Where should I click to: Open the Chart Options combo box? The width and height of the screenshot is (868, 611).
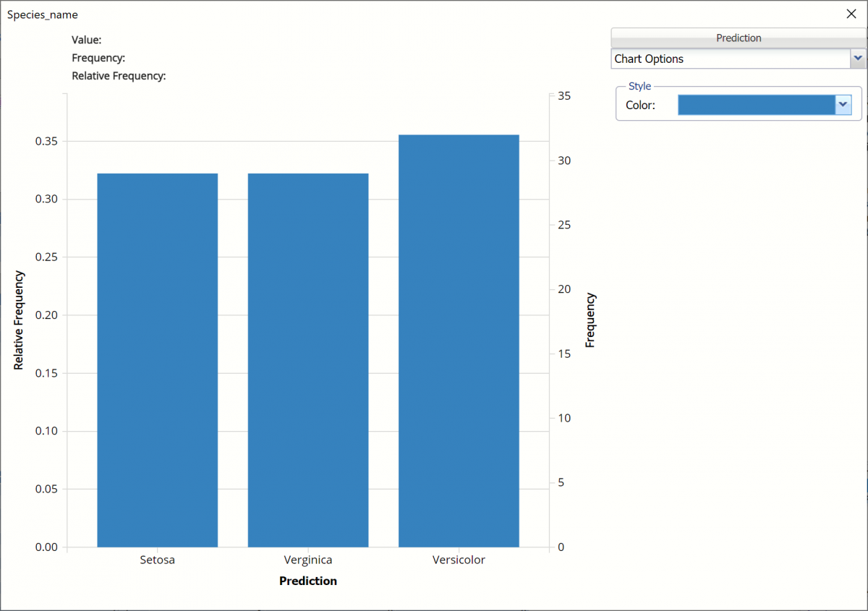click(731, 59)
